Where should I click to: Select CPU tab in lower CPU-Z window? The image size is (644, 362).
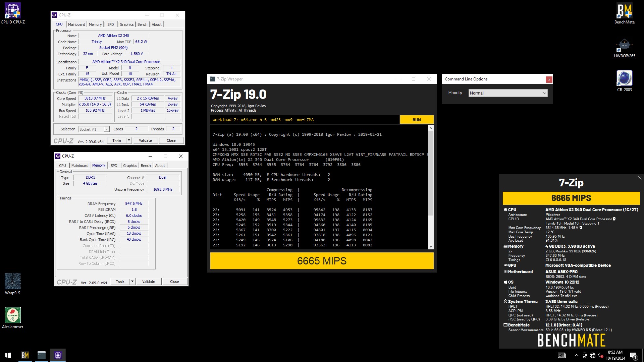(x=63, y=166)
